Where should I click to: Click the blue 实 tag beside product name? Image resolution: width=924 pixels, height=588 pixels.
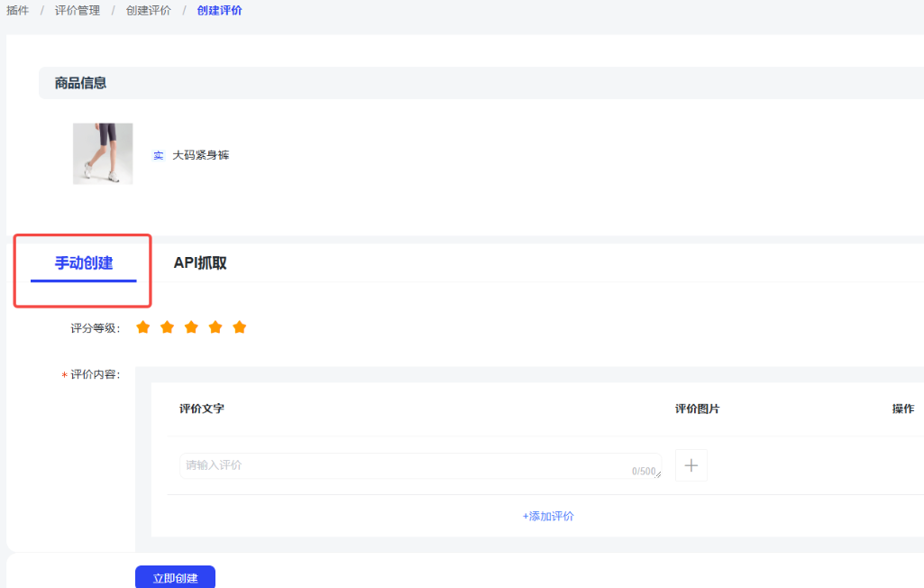click(159, 155)
